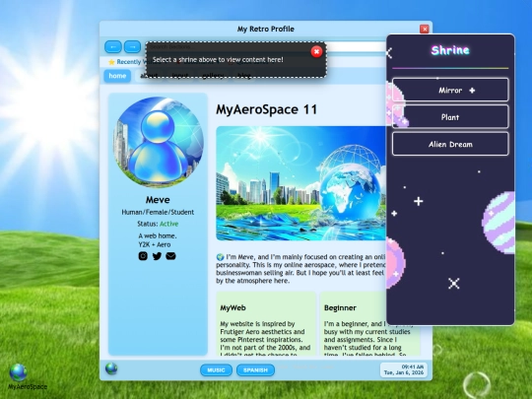This screenshot has height=399, width=532.
Task: Toggle the MUSIC button
Action: (216, 369)
